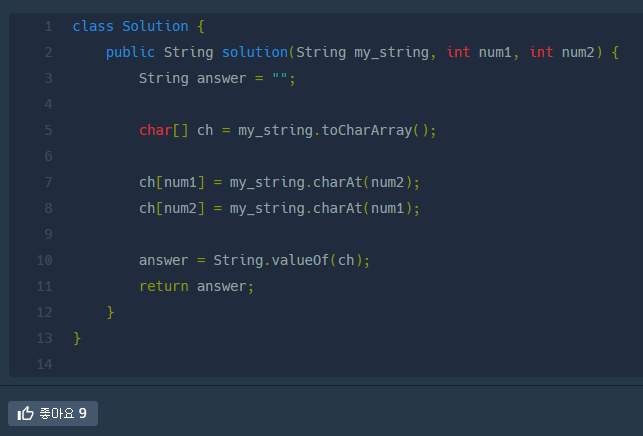Image resolution: width=643 pixels, height=436 pixels.
Task: Click closing brace on line 13
Action: click(x=77, y=338)
